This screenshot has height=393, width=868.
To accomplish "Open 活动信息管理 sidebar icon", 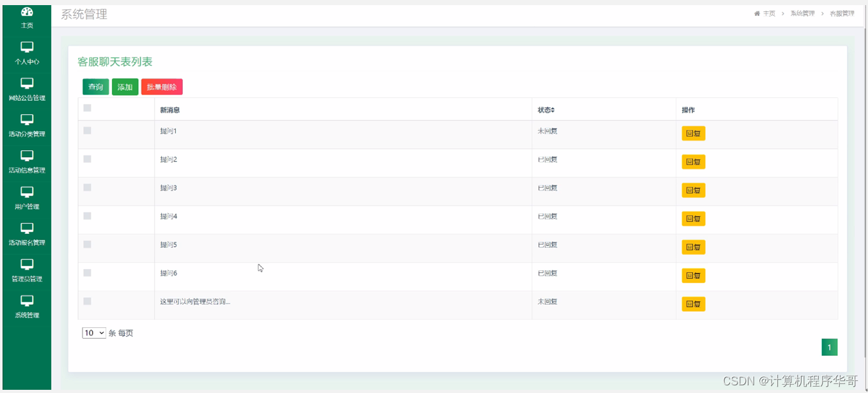I will click(27, 156).
